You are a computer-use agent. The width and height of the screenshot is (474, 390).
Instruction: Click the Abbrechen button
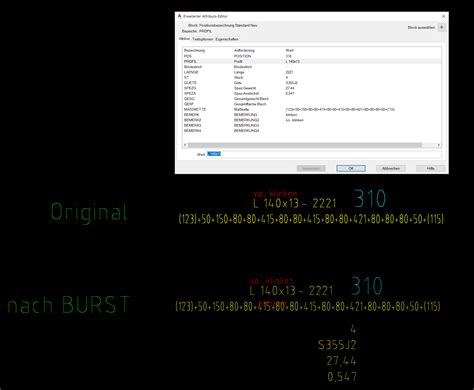coord(391,168)
